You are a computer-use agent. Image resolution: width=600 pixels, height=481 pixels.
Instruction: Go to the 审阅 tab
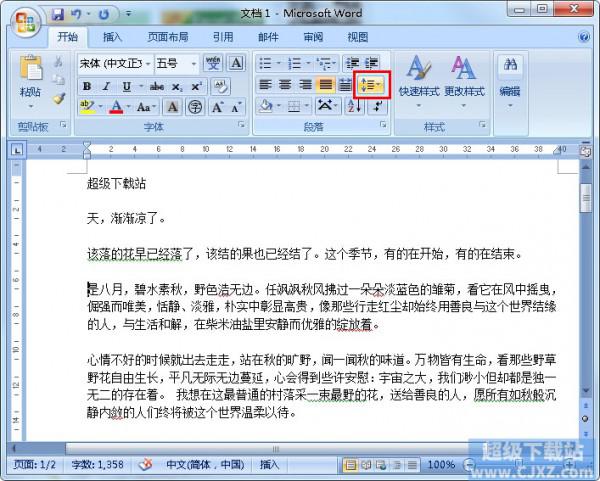coord(313,37)
